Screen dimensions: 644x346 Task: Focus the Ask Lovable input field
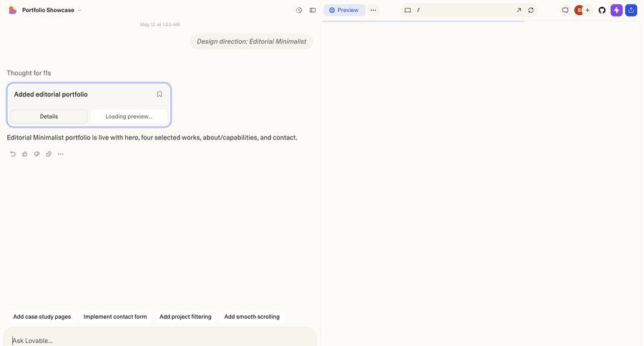coord(160,340)
